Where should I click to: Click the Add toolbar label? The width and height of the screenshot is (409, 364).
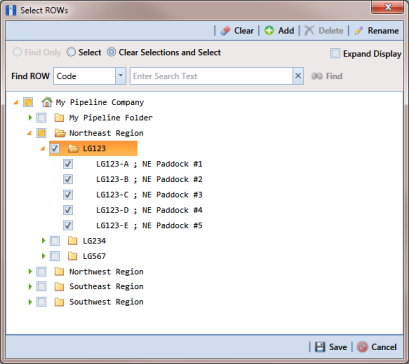click(286, 31)
